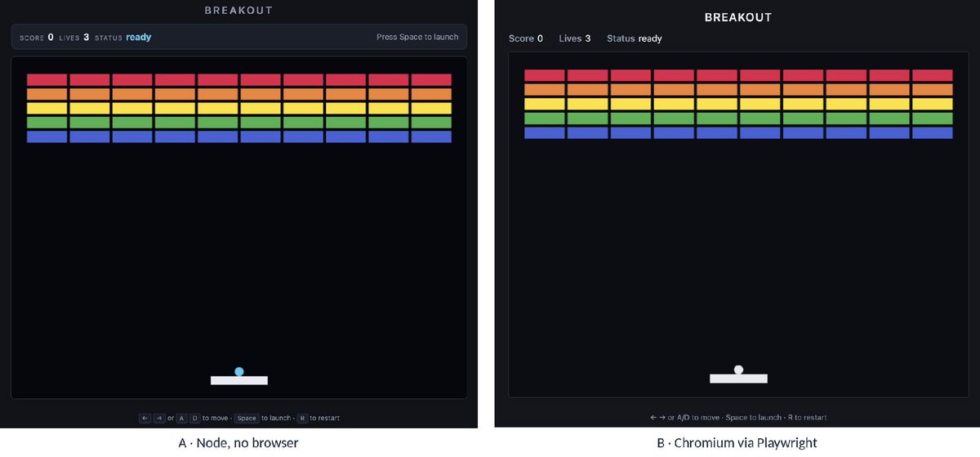Click the Lives 3 readout in panel B
Image resolution: width=980 pixels, height=457 pixels.
(x=575, y=38)
